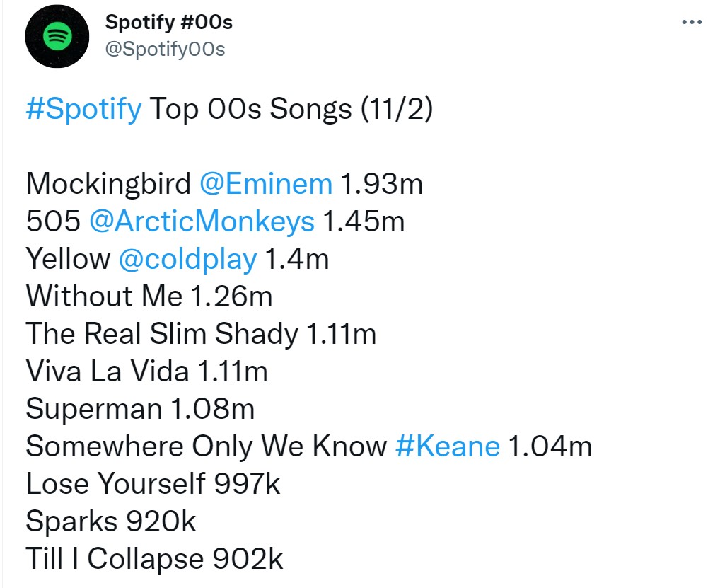Click the word Mockingbird in the tweet

(108, 184)
